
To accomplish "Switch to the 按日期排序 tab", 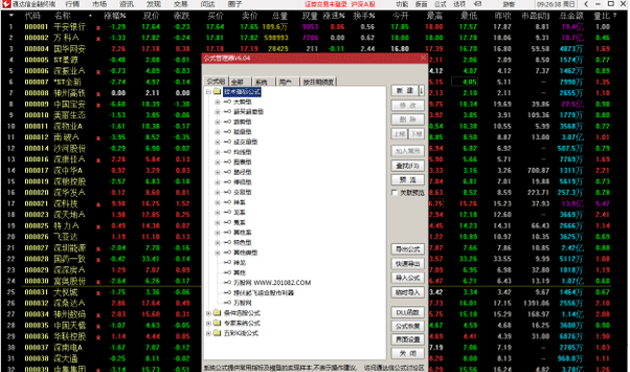I will tap(318, 82).
